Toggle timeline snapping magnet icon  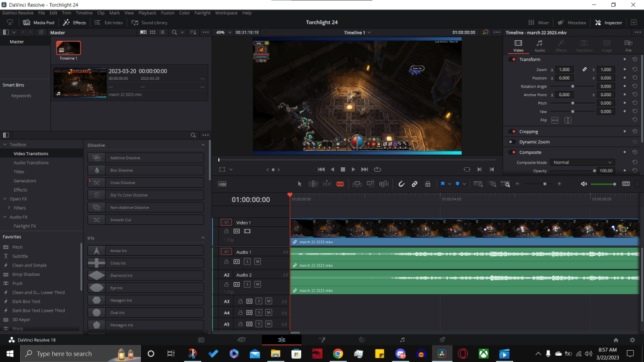[x=401, y=184]
